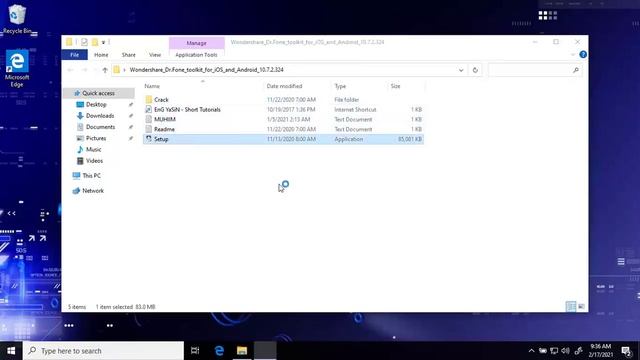
Task: Switch to the View ribbon tab
Action: pyautogui.click(x=155, y=55)
